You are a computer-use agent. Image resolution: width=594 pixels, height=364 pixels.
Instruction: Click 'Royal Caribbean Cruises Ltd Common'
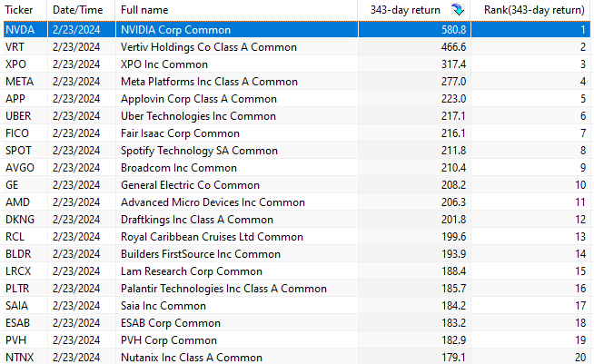212,237
